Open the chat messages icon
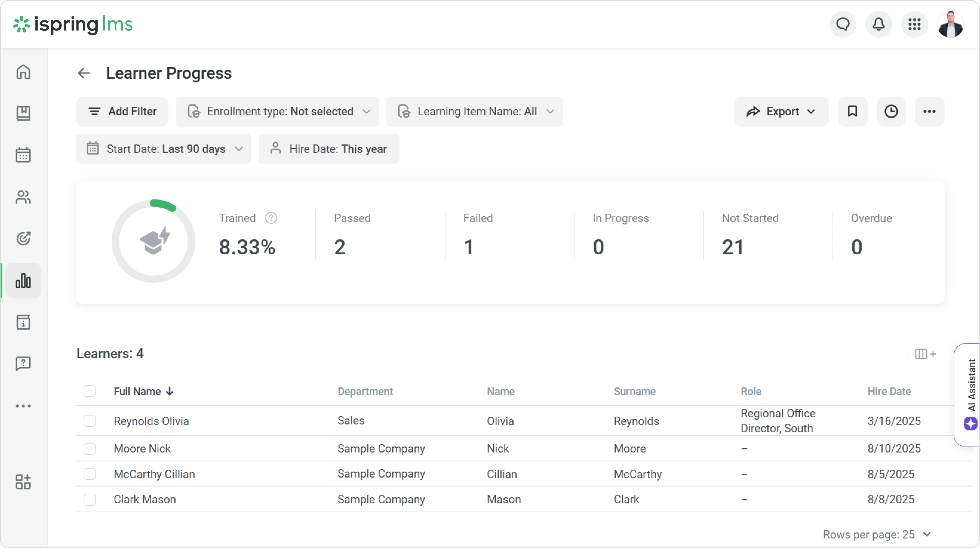This screenshot has width=980, height=548. click(843, 24)
